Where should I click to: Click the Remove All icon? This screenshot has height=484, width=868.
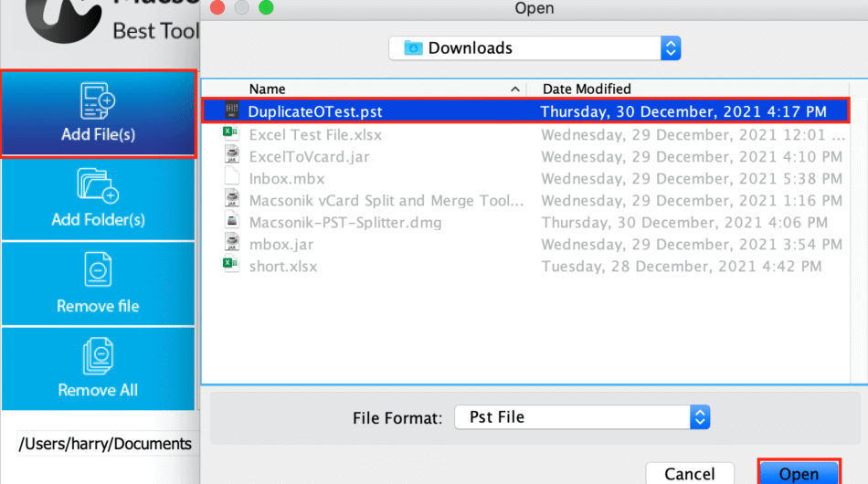98,355
